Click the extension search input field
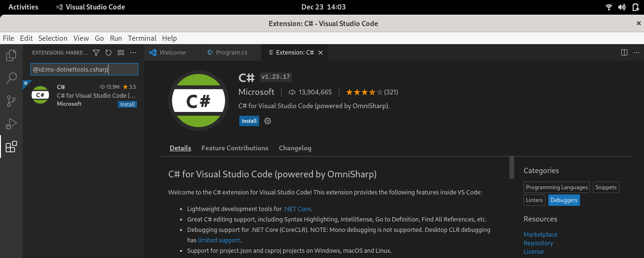 (x=84, y=69)
